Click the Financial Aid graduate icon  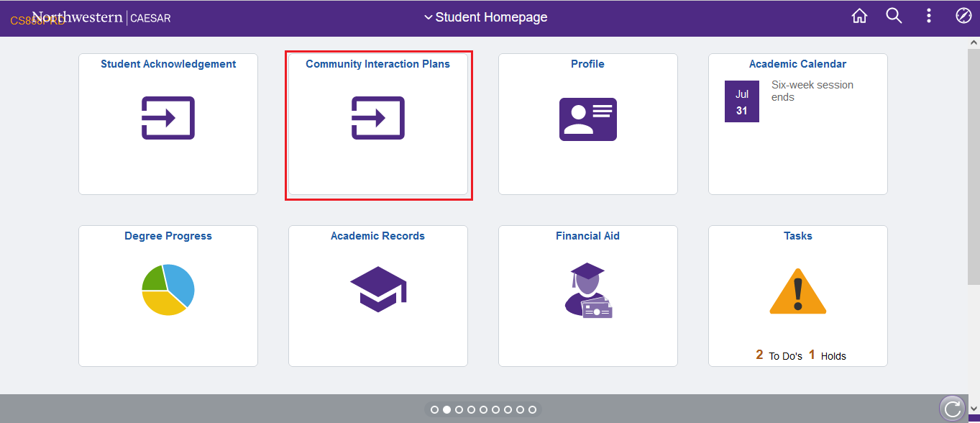[x=588, y=291]
